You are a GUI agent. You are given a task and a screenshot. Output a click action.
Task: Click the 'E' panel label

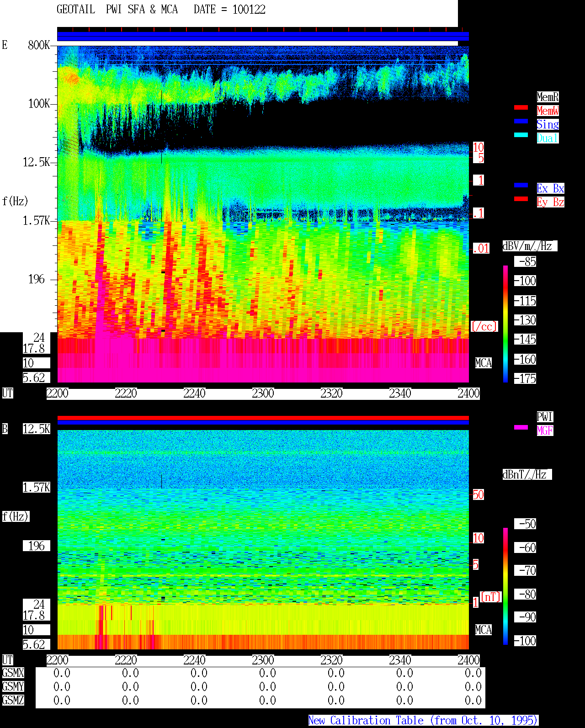tap(5, 45)
